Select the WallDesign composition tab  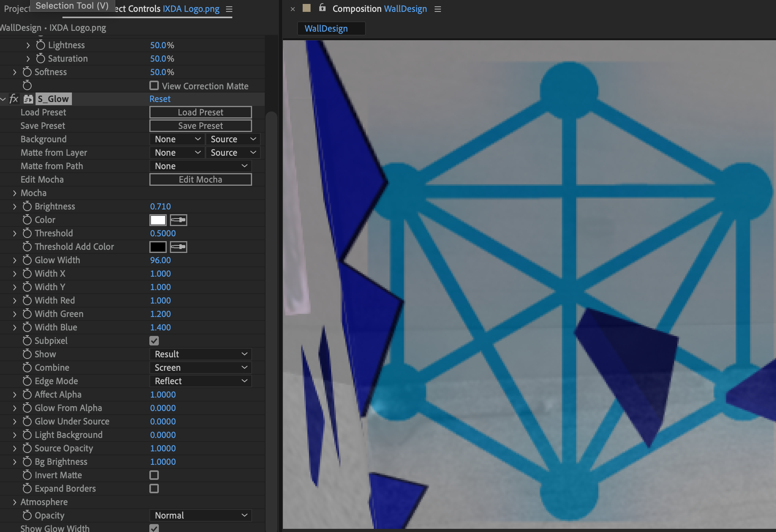tap(331, 28)
